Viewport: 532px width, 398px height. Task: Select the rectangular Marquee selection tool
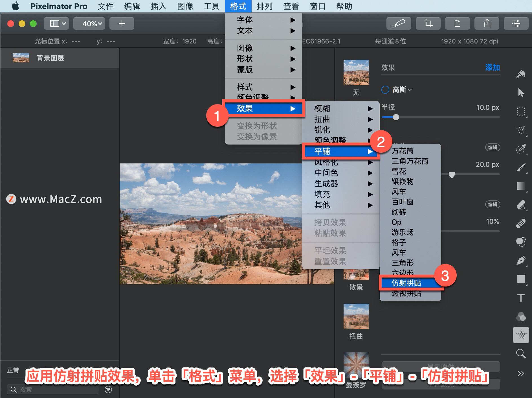tap(521, 111)
